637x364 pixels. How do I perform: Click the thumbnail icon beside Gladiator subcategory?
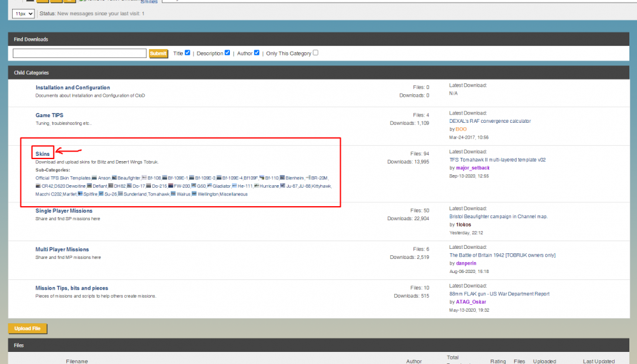[209, 186]
